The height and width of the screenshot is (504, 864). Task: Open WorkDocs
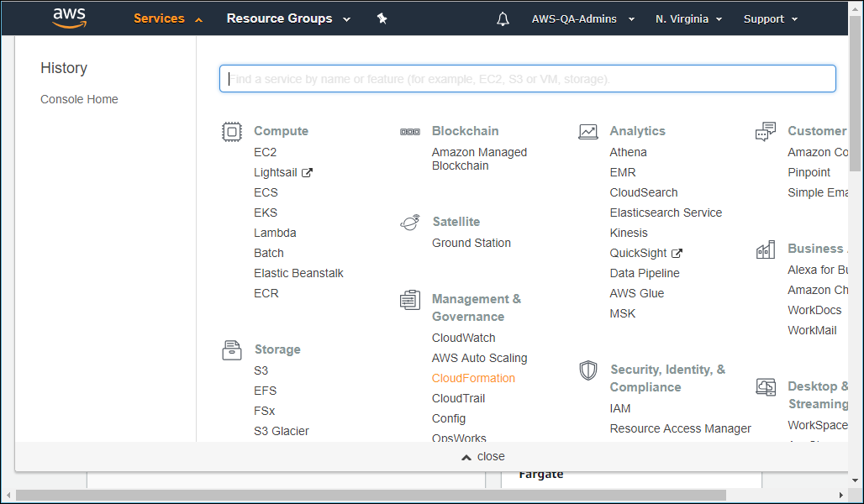(x=814, y=310)
